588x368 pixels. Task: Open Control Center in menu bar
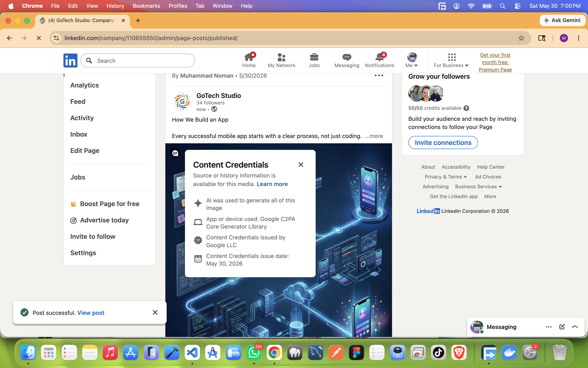(517, 6)
